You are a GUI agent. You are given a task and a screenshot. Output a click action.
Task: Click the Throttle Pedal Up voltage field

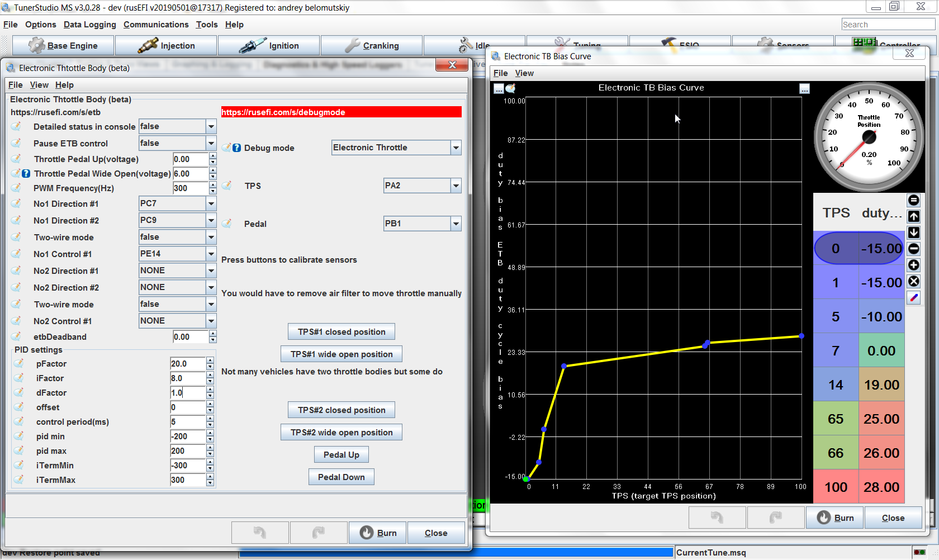click(x=191, y=159)
